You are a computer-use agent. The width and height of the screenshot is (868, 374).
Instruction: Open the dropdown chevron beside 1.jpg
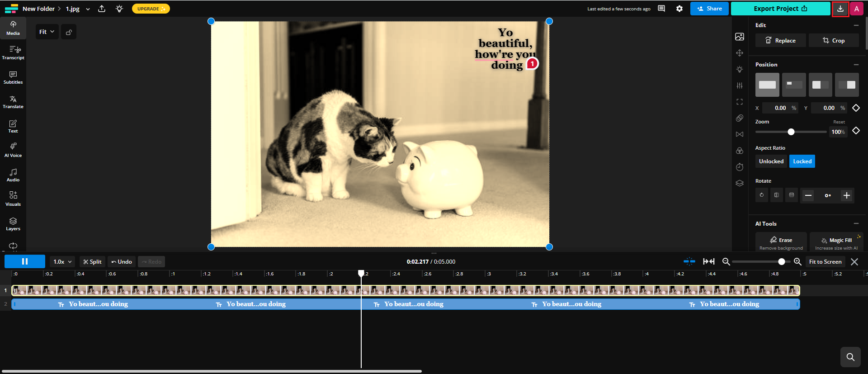pyautogui.click(x=88, y=9)
